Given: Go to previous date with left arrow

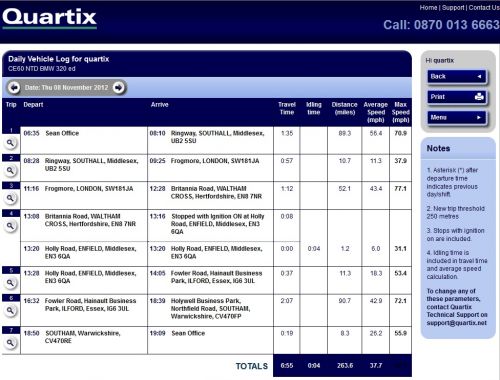Looking at the screenshot, I should click(14, 88).
